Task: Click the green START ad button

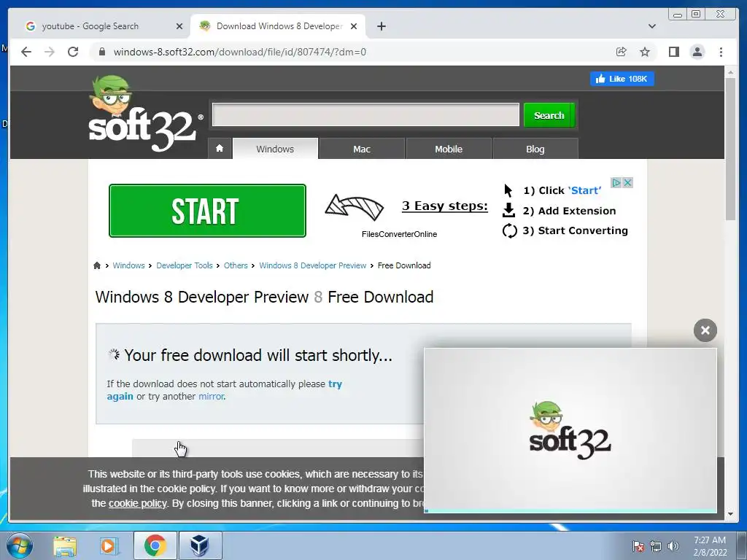Action: (207, 211)
